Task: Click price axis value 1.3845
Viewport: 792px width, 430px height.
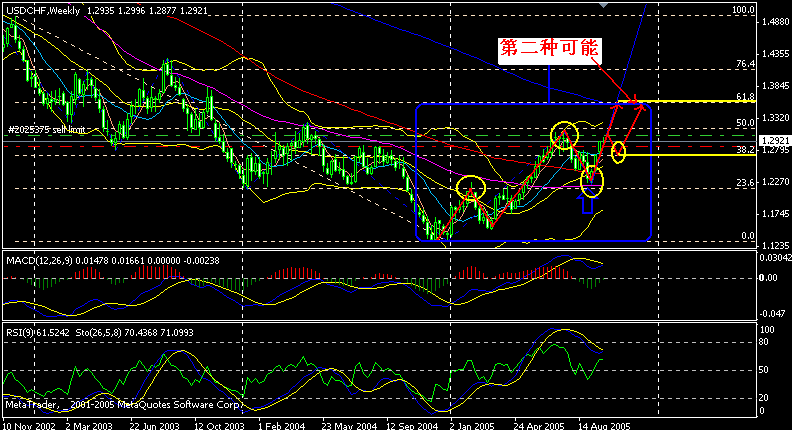Action: click(775, 86)
